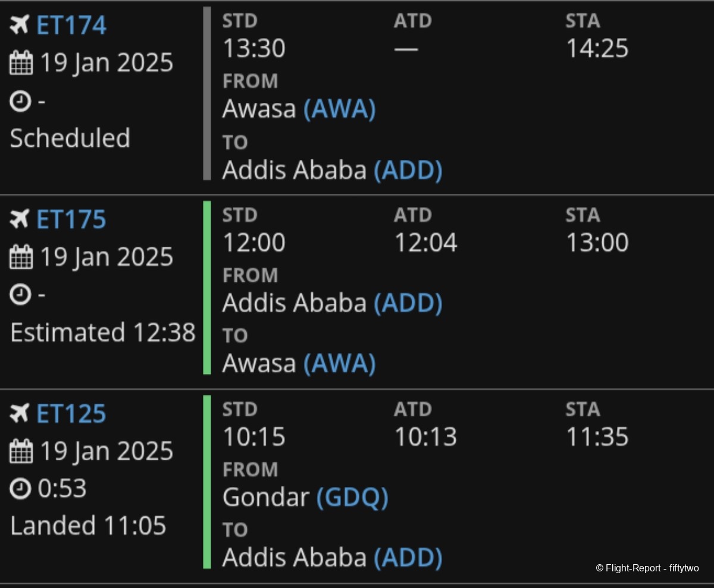
Task: Select the Landed 11:05 status text
Action: [88, 526]
